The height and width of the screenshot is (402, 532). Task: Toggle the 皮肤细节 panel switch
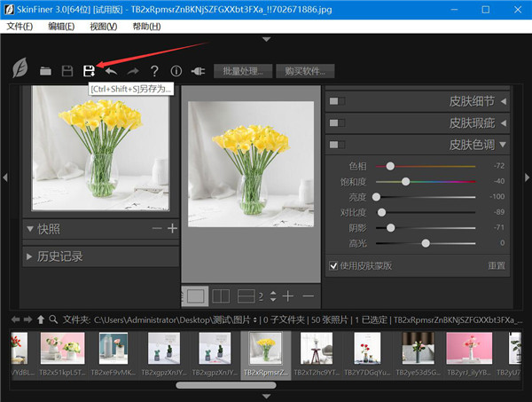tap(336, 101)
